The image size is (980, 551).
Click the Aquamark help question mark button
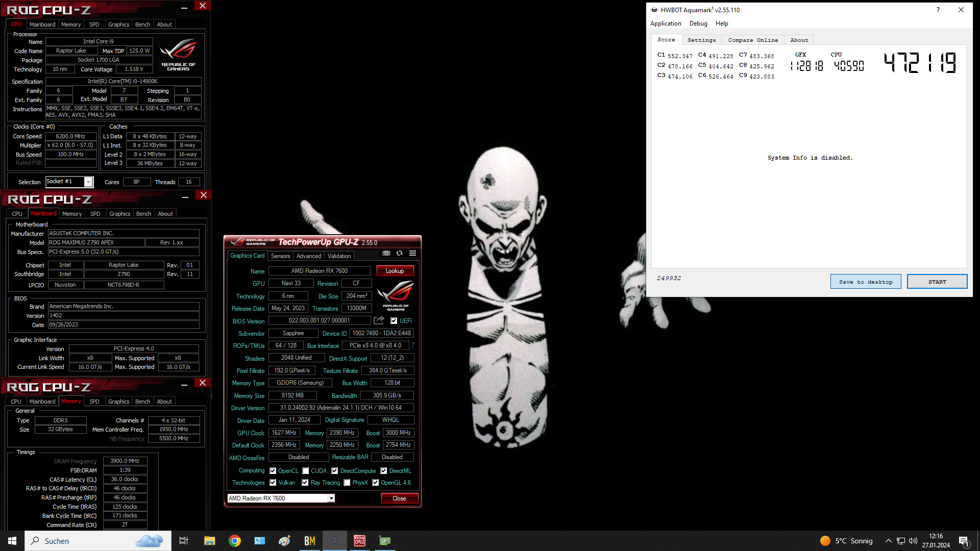coord(938,10)
